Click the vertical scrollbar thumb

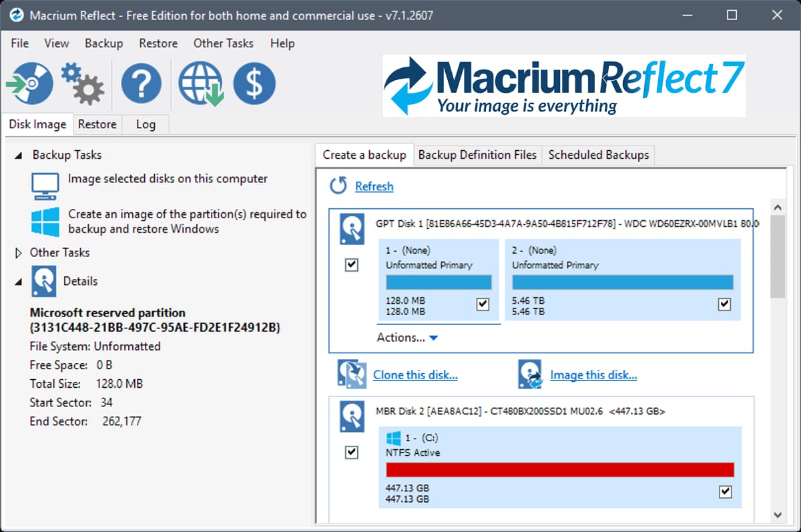777,256
